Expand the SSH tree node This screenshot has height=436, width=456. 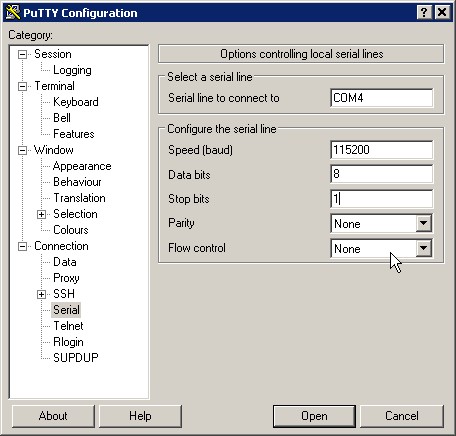41,294
